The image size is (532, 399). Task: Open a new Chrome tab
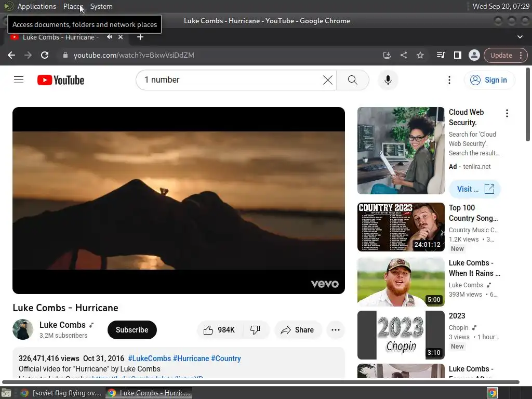[x=140, y=37]
